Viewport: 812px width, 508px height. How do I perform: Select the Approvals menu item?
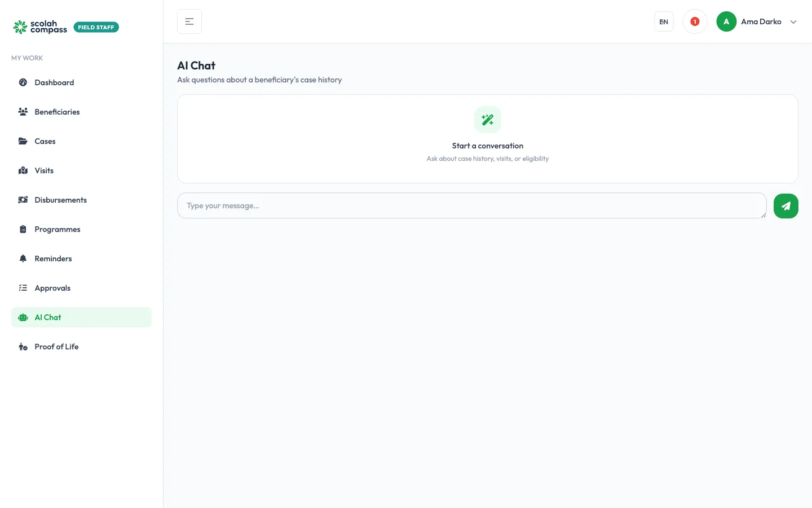(81, 288)
